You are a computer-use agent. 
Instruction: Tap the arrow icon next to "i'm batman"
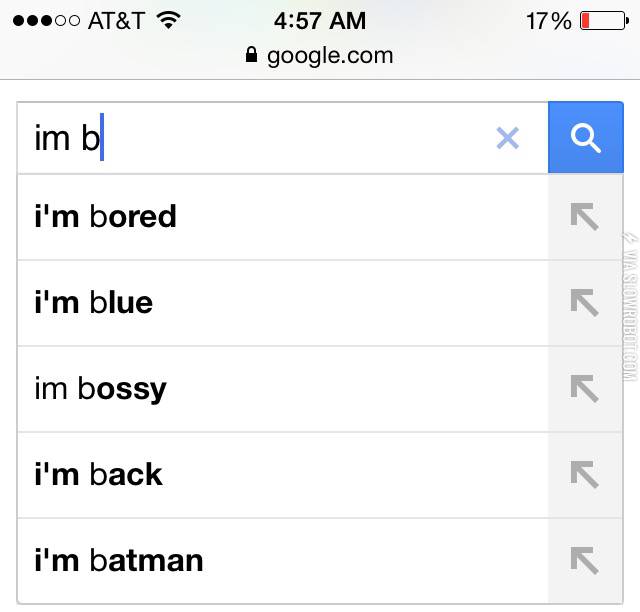pos(584,561)
